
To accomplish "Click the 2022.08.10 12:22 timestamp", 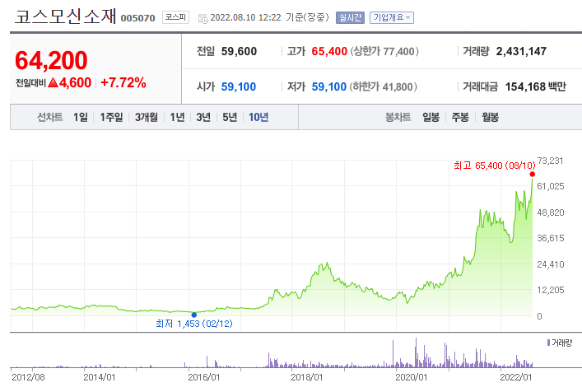I will click(x=245, y=17).
